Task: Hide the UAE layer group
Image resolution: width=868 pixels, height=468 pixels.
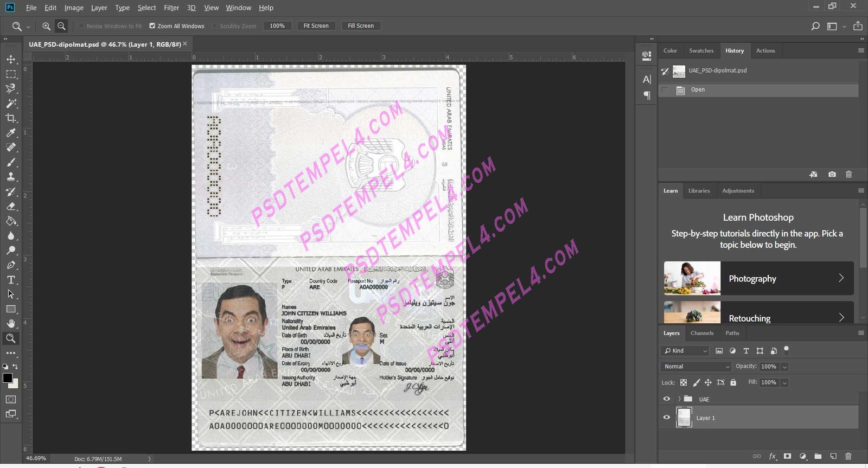Action: tap(667, 399)
